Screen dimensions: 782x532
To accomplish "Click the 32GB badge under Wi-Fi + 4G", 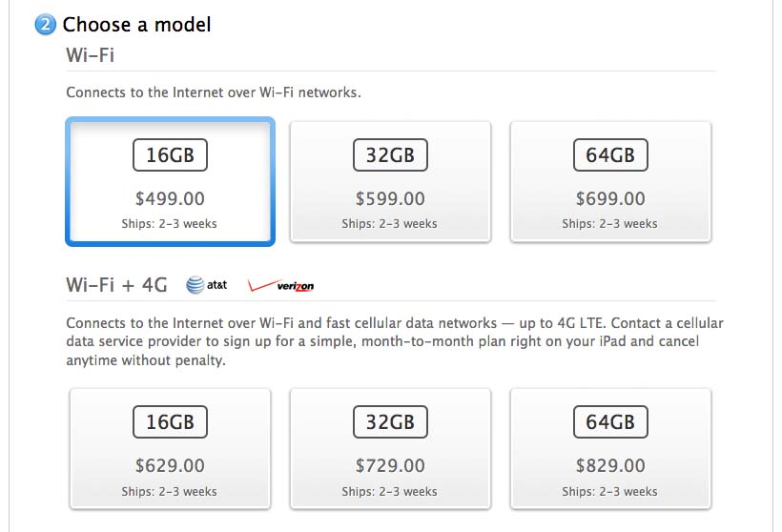I will [x=390, y=421].
